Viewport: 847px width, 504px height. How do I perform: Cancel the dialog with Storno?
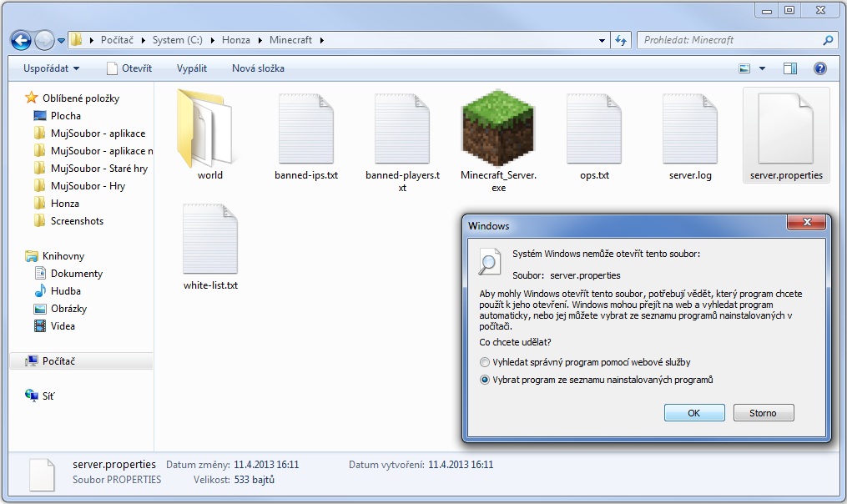(x=763, y=412)
